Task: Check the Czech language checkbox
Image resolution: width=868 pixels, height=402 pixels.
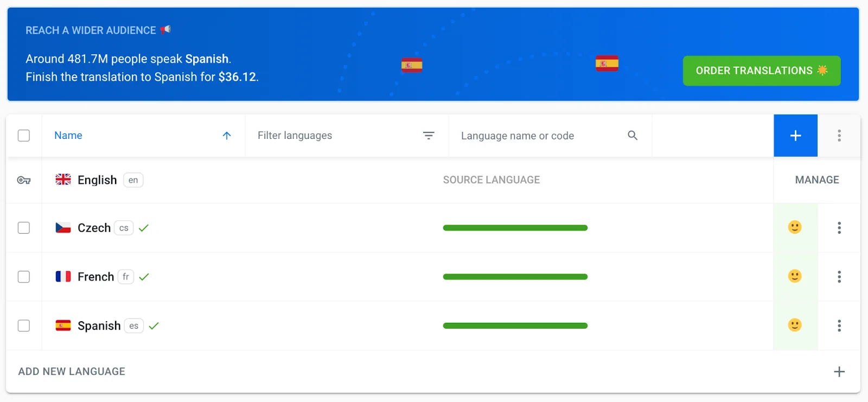Action: [x=24, y=228]
